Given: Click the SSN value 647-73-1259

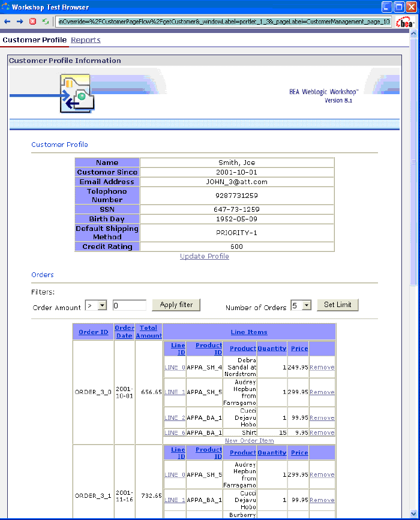Looking at the screenshot, I should [236, 209].
